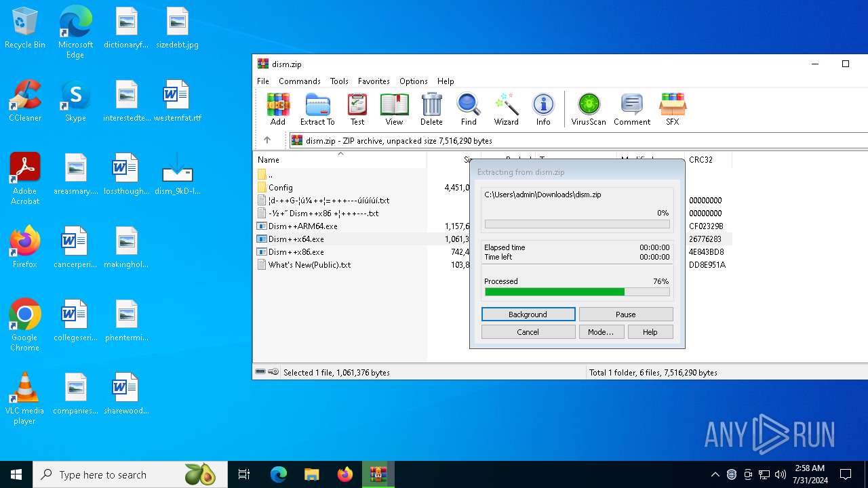Click the Name column header

pyautogui.click(x=340, y=160)
